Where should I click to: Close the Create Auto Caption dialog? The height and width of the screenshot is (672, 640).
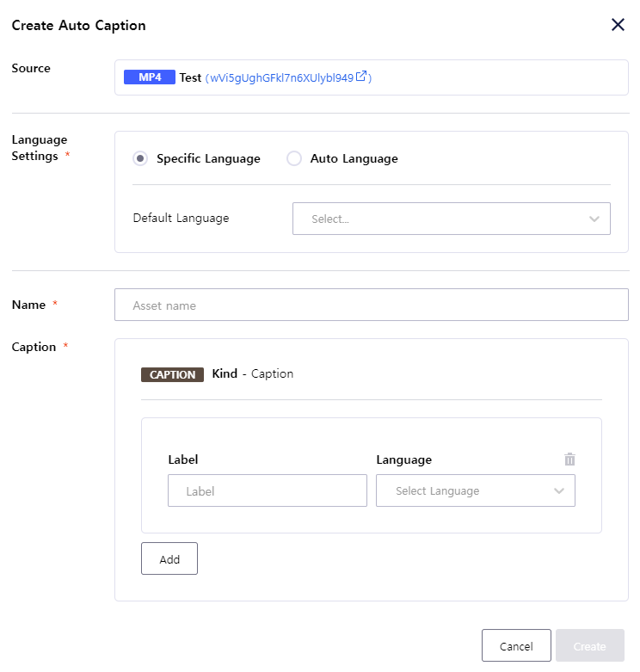(x=618, y=25)
